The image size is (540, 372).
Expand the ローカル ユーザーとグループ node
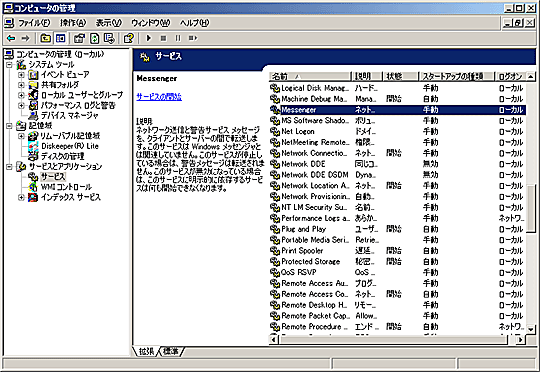tap(21, 95)
